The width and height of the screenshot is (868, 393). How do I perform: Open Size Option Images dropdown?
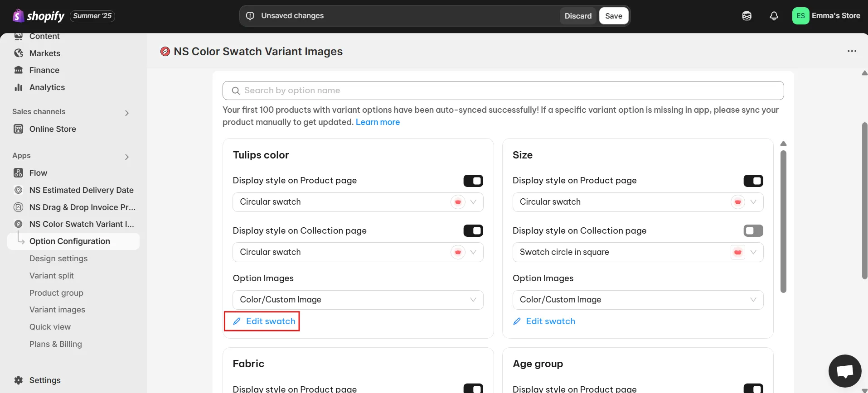pos(638,300)
